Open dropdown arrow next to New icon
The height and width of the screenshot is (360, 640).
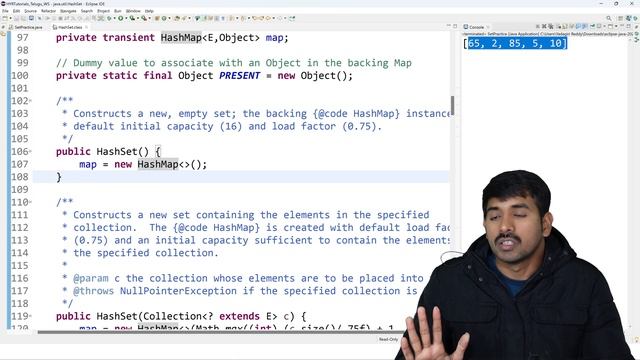click(10, 18)
